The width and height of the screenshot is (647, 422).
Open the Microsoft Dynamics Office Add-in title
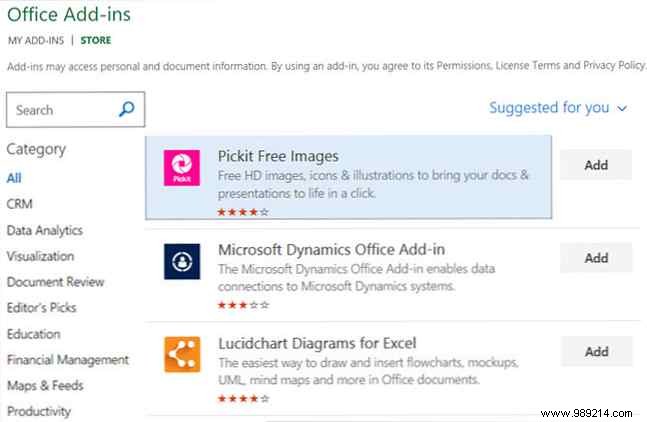(x=331, y=250)
